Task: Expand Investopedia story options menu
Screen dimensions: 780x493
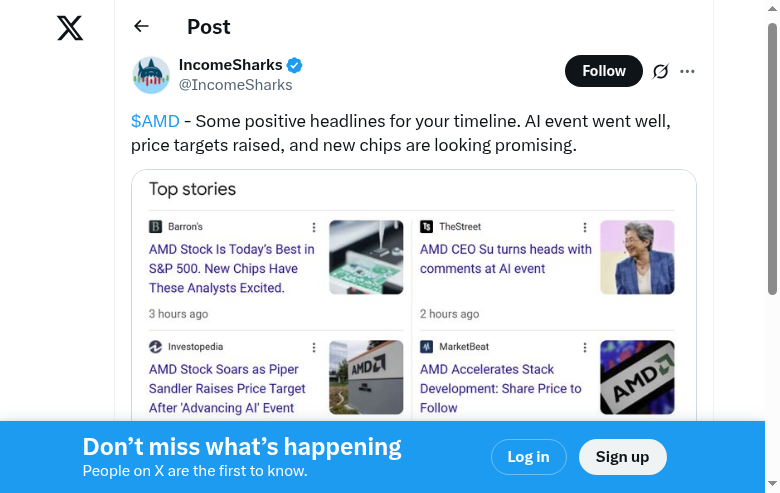Action: coord(314,347)
